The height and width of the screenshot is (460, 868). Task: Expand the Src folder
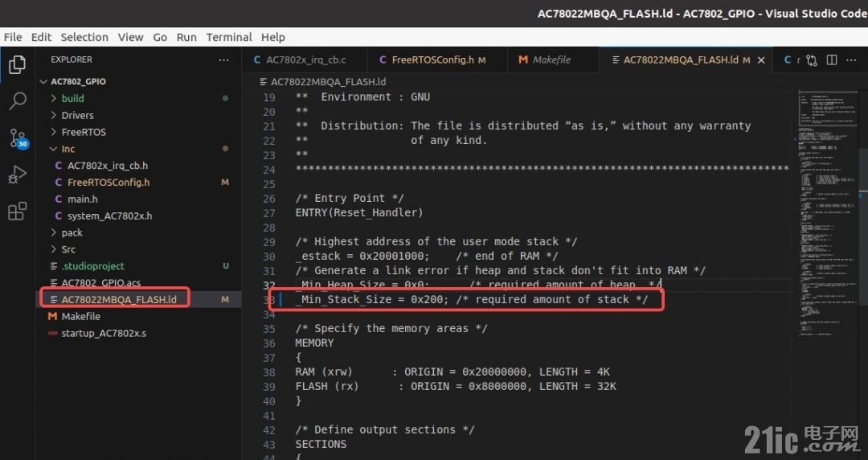coord(54,249)
